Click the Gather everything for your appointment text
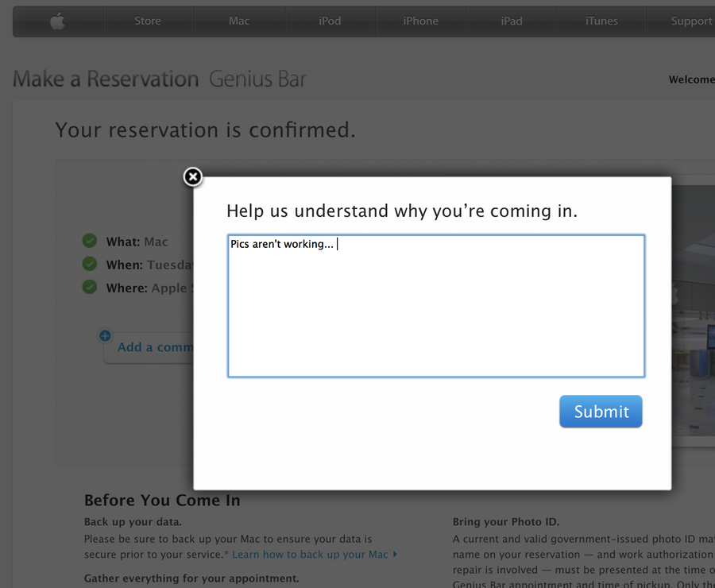 tap(191, 578)
